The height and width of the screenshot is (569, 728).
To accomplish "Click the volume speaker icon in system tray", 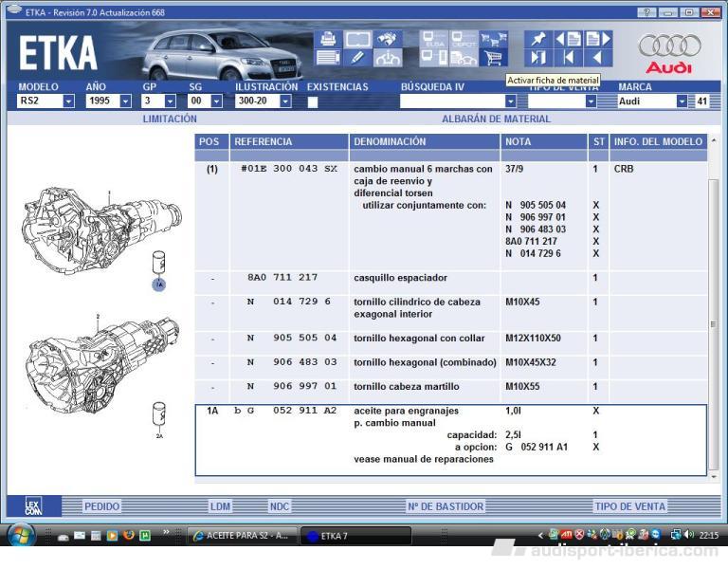I will 689,535.
